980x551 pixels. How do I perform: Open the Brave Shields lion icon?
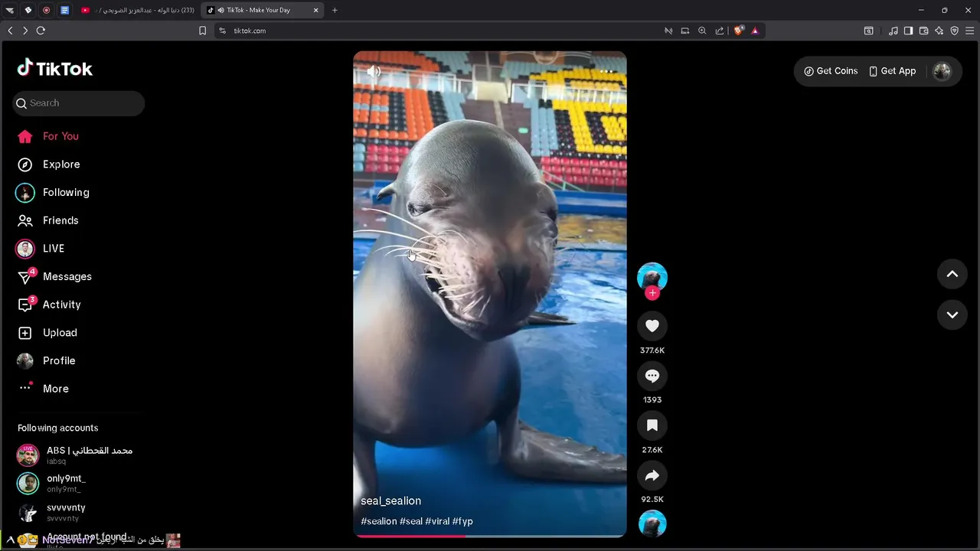click(x=738, y=31)
